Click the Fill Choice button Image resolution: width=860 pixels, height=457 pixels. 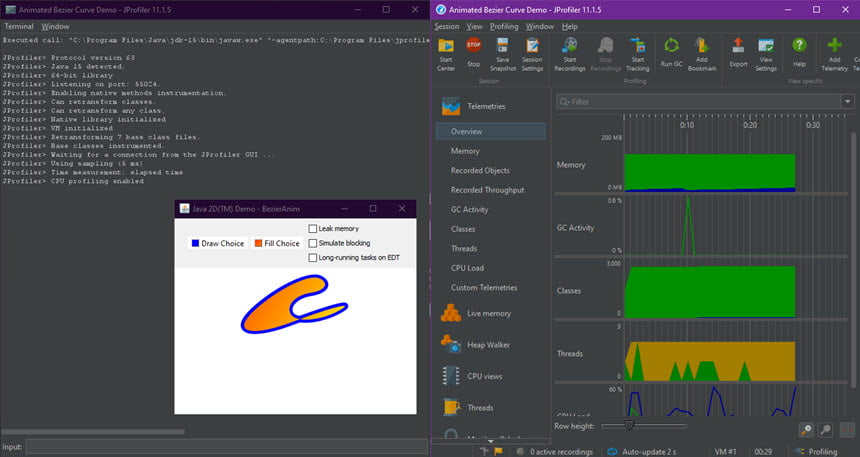(277, 243)
